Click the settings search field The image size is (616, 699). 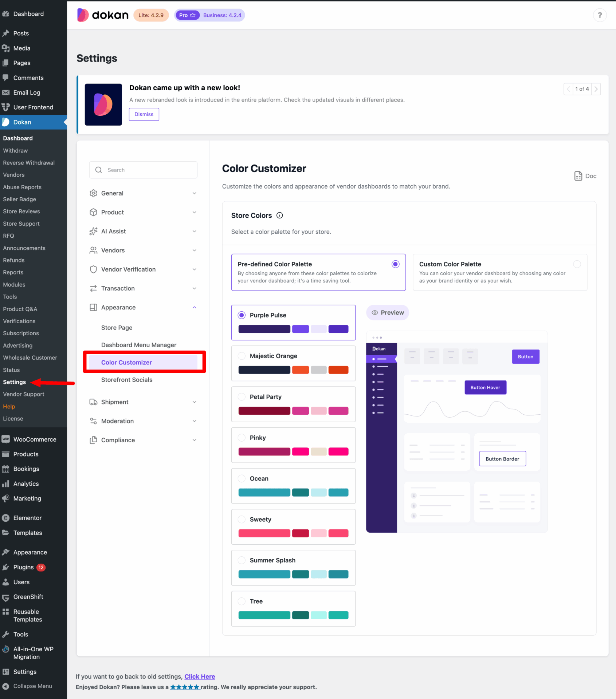[x=143, y=170]
